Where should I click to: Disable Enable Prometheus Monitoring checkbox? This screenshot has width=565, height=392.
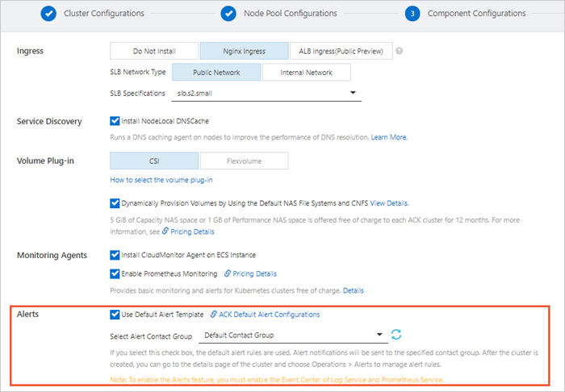click(115, 273)
